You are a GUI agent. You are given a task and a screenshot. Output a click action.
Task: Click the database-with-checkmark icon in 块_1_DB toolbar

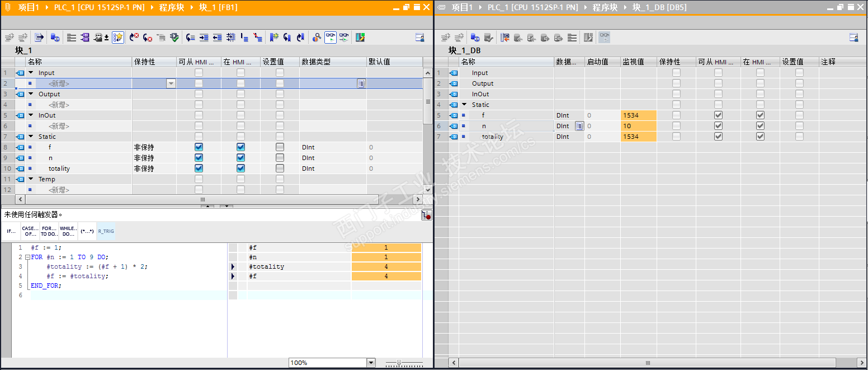488,38
